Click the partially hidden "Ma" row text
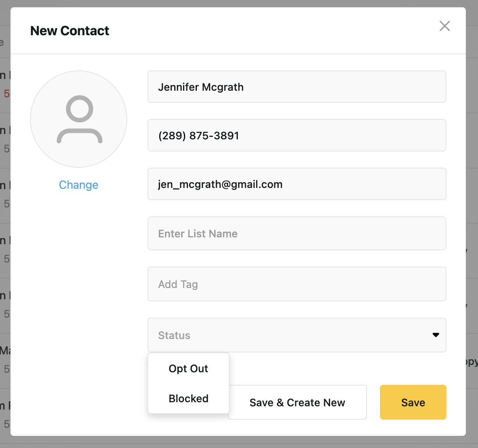 (5, 351)
